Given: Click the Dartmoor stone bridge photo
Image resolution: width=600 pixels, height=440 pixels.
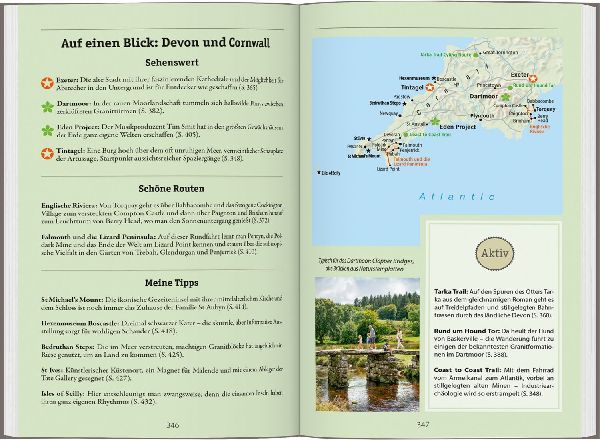Looking at the screenshot, I should [x=367, y=344].
